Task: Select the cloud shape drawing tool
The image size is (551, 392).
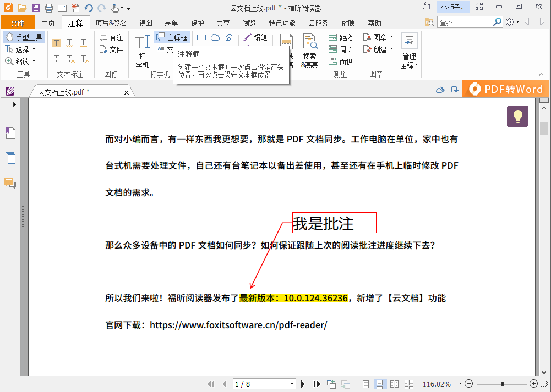Action: [x=215, y=37]
